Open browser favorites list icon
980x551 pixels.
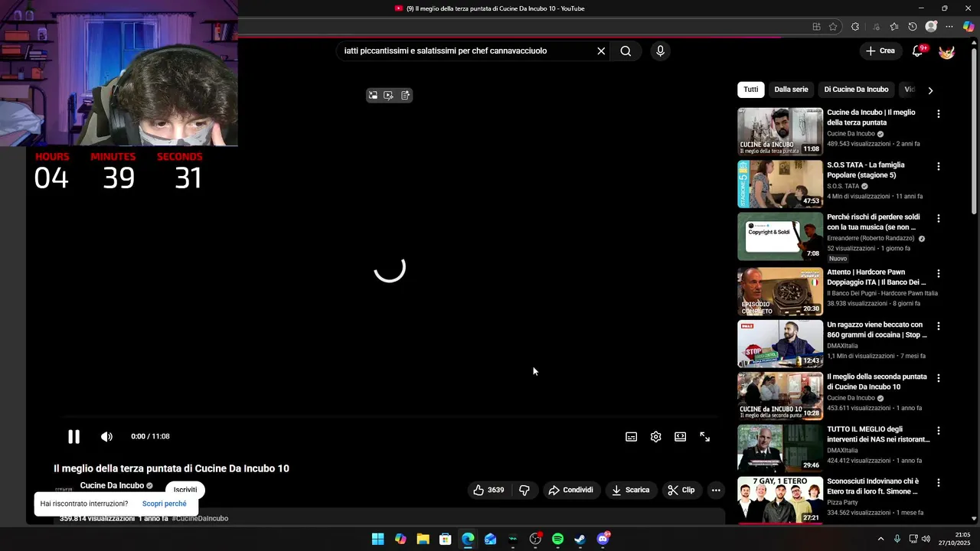(893, 27)
